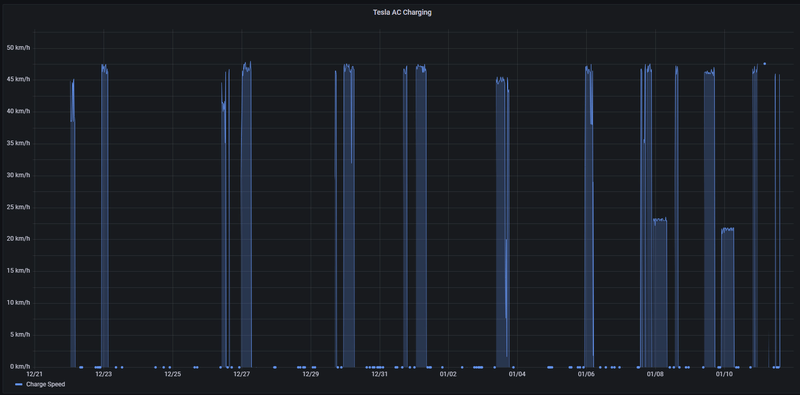Screen dimensions: 800x395
Task: Click the 10 km/h y-axis label
Action: pos(18,303)
